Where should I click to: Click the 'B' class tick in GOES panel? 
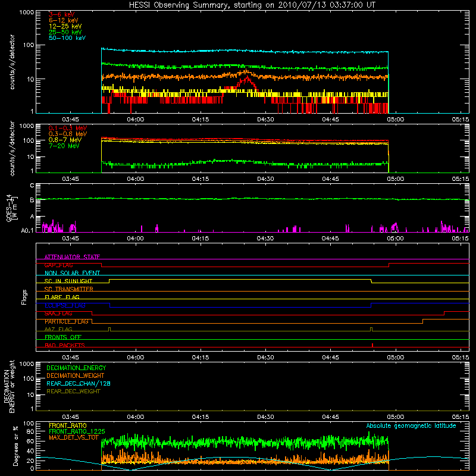[32, 200]
